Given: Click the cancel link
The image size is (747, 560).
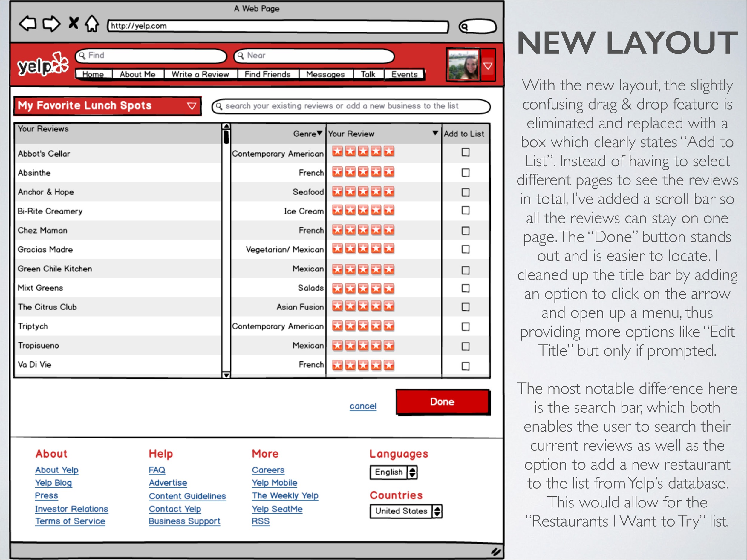Looking at the screenshot, I should coord(363,406).
